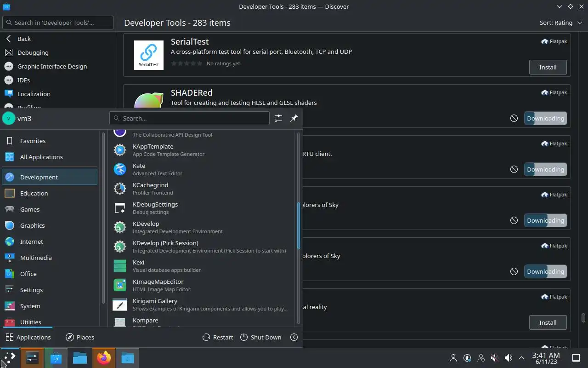588x368 pixels.
Task: Select the Debugging category in Discover
Action: pyautogui.click(x=58, y=52)
